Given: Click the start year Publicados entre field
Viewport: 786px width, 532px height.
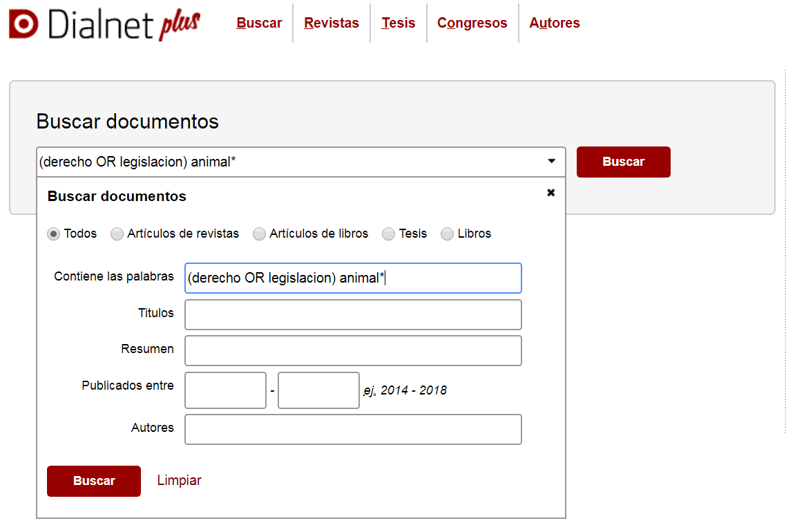Looking at the screenshot, I should point(225,390).
